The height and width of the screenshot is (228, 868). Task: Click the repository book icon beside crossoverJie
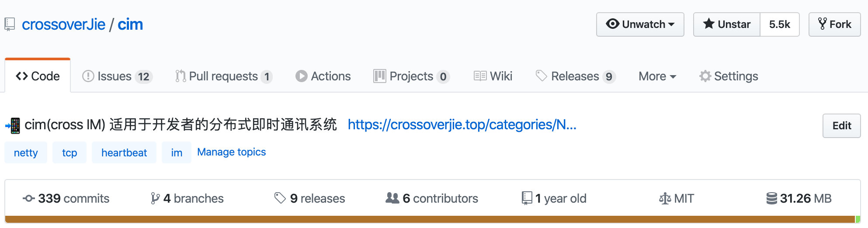coord(10,24)
